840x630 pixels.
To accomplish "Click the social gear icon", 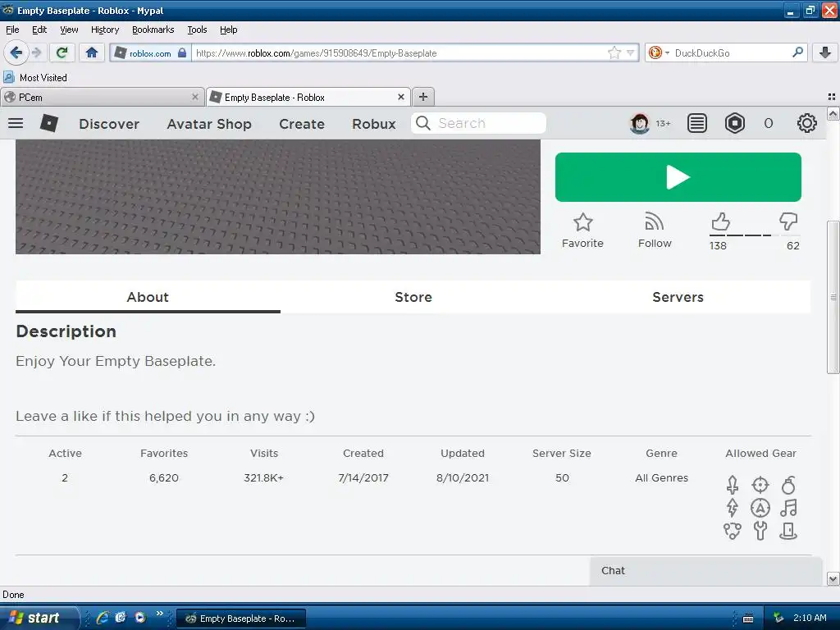I will (x=733, y=531).
